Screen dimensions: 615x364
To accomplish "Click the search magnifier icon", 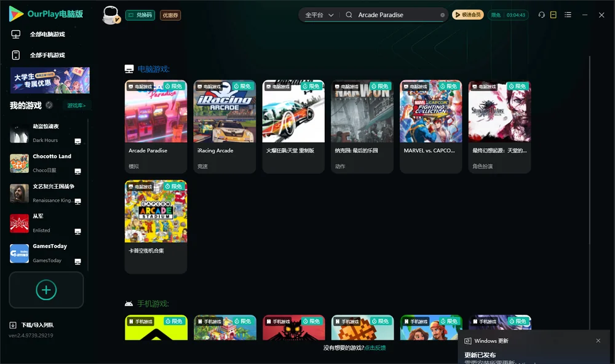I will pyautogui.click(x=349, y=15).
